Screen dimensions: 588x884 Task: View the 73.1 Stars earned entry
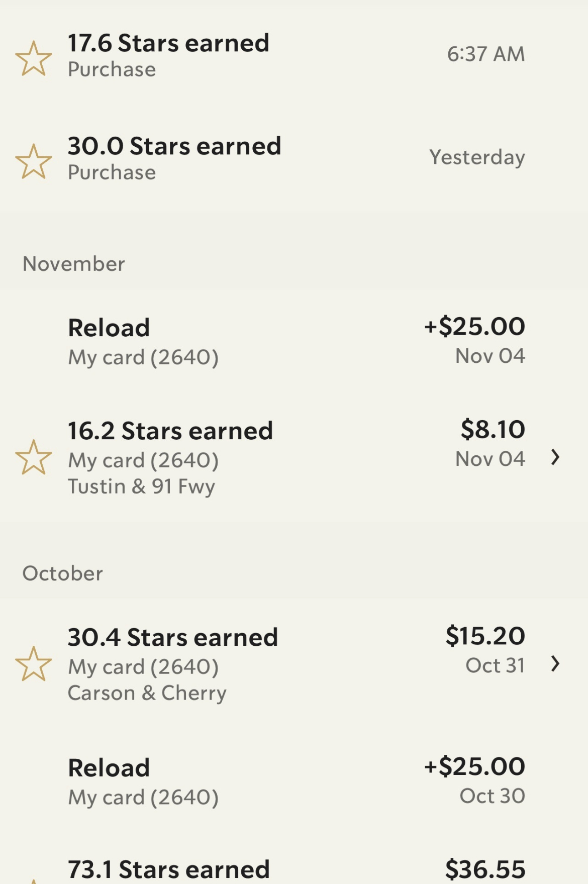click(x=169, y=869)
